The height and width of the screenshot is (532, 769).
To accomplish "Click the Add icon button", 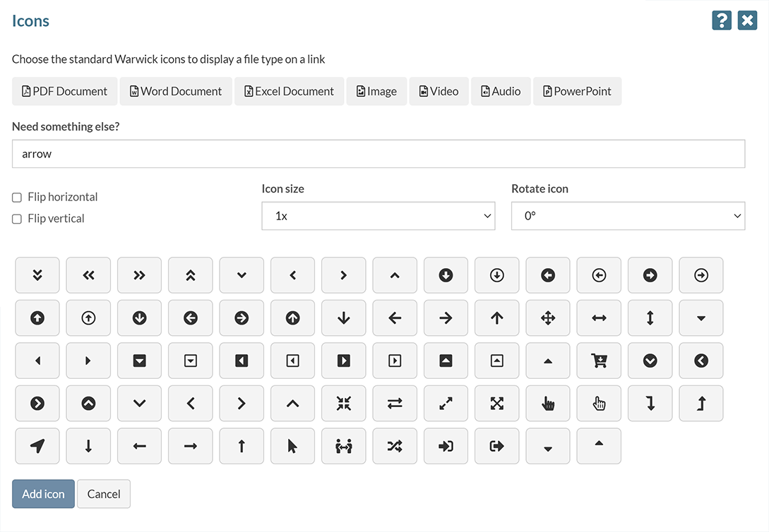I will [x=43, y=494].
